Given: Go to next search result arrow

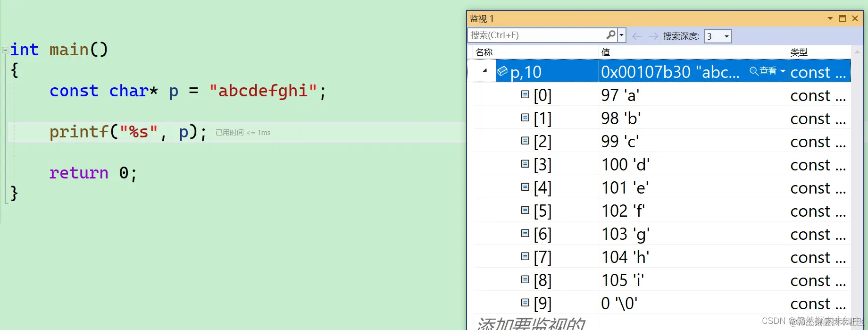Looking at the screenshot, I should click(x=653, y=36).
